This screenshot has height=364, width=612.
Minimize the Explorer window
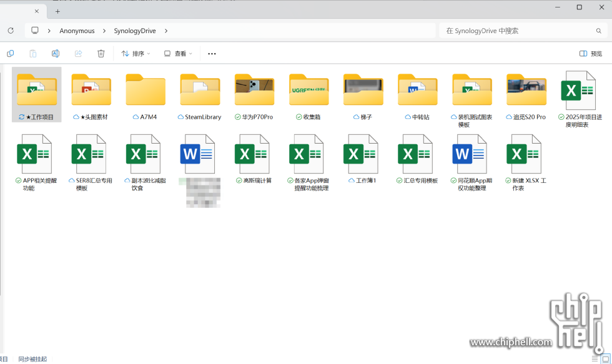(x=557, y=7)
